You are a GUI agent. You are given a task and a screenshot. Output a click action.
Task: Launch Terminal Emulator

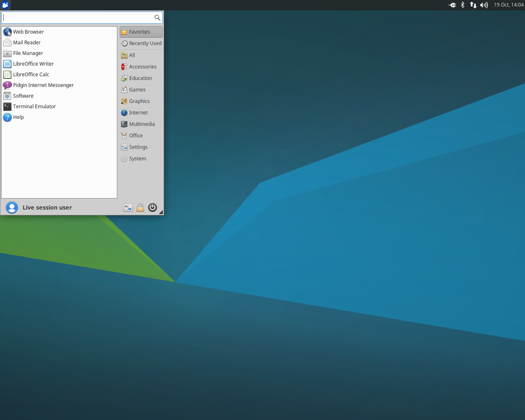pyautogui.click(x=59, y=107)
